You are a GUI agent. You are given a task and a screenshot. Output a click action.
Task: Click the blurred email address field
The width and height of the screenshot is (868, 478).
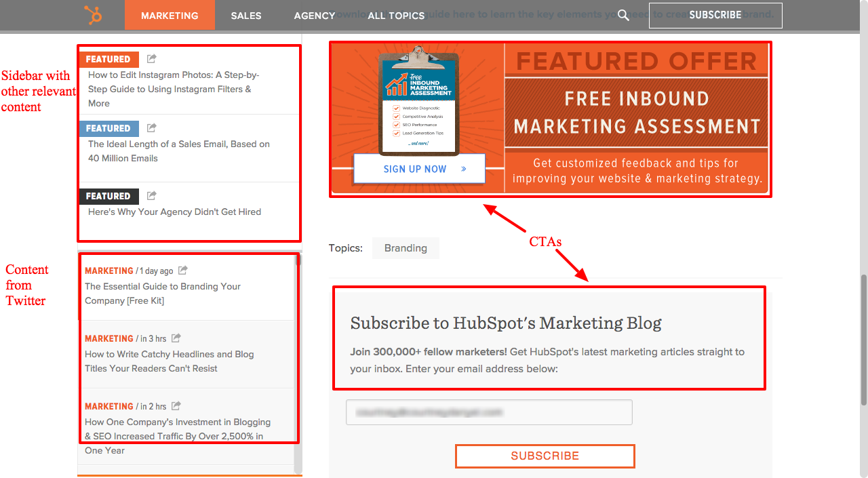(489, 412)
